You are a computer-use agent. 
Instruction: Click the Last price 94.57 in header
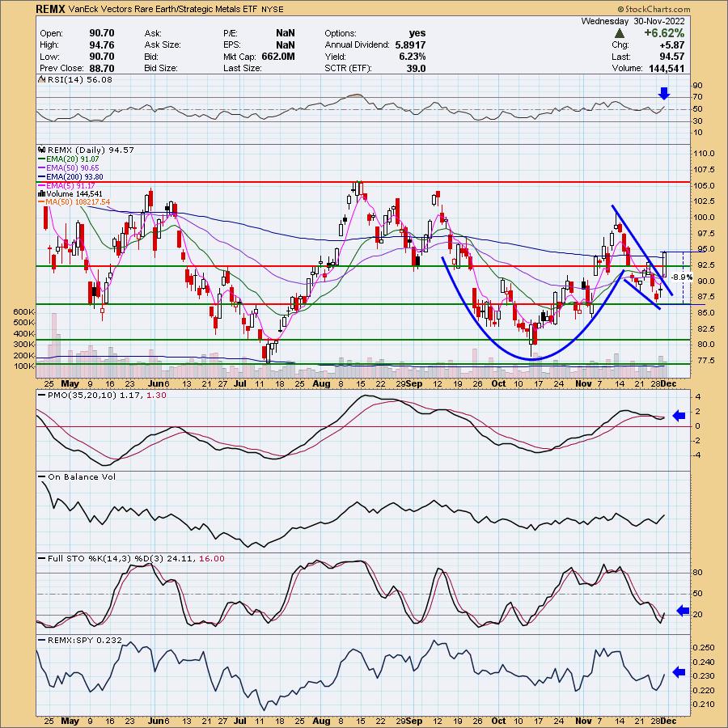(x=672, y=57)
